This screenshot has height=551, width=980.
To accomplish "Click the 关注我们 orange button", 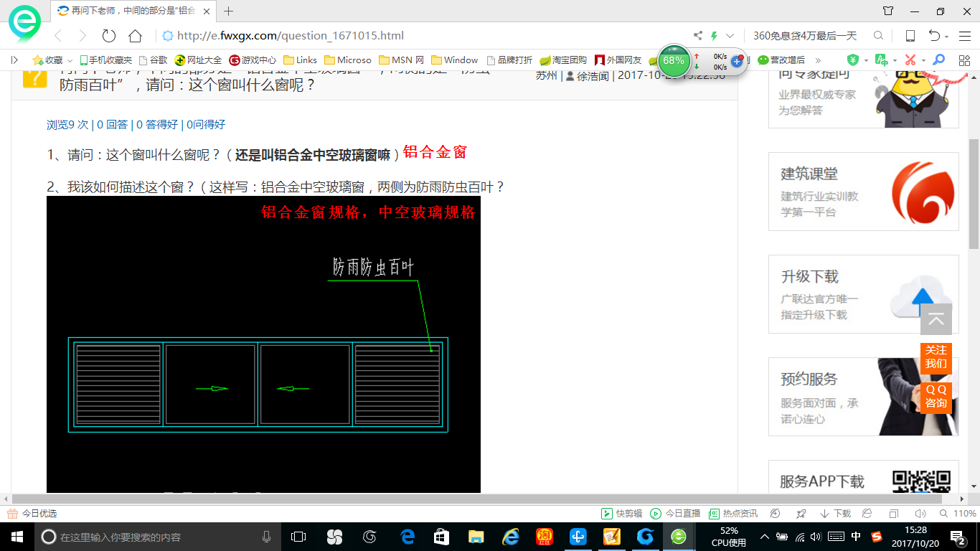I will click(x=936, y=357).
